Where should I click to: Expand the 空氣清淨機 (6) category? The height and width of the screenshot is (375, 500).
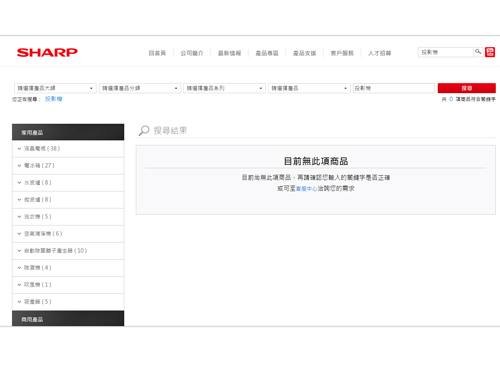coord(68,234)
